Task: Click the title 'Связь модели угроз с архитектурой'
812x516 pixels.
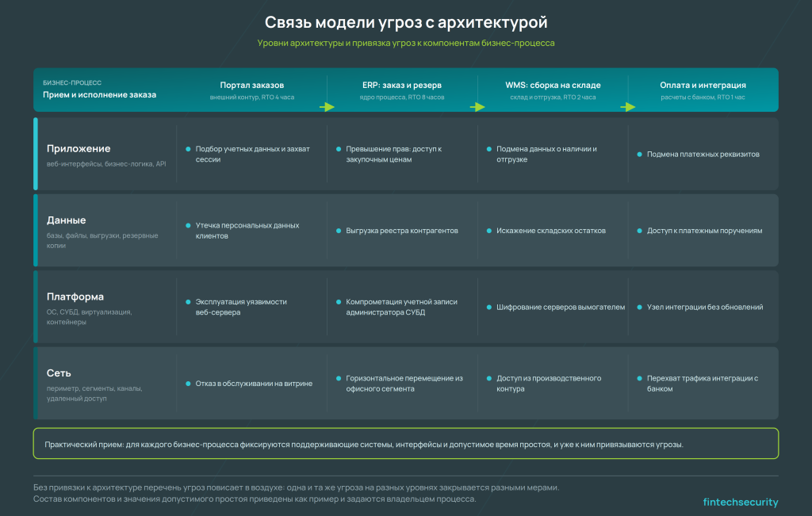Action: tap(406, 22)
